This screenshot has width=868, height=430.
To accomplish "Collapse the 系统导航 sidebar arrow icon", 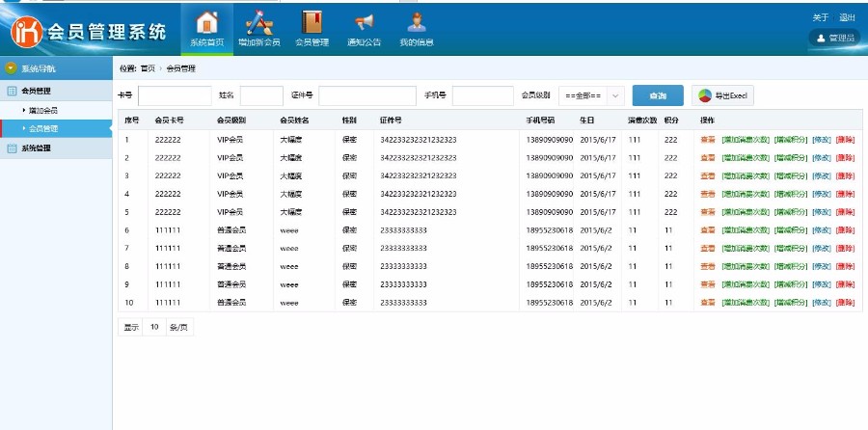I will [11, 68].
